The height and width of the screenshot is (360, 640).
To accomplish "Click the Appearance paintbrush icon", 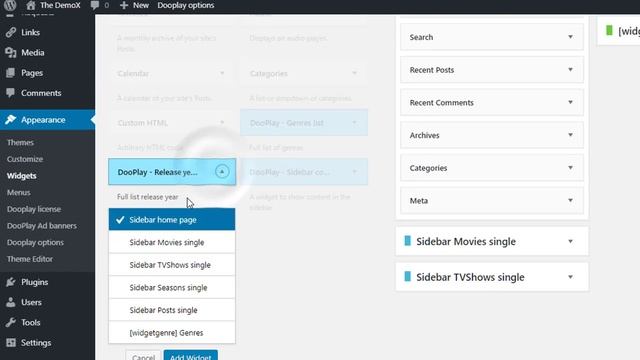I will click(x=11, y=120).
